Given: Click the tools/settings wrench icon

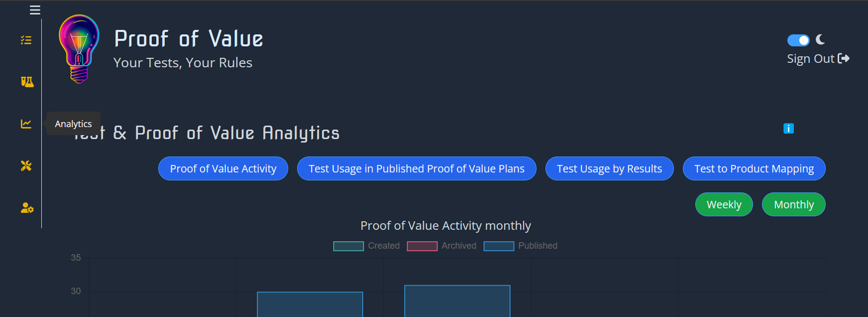Looking at the screenshot, I should (x=26, y=166).
